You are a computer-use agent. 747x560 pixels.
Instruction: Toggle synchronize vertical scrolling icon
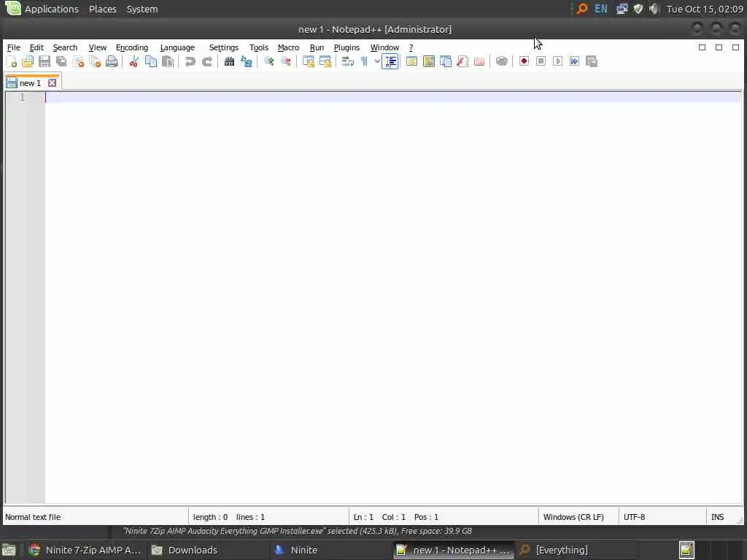point(309,61)
